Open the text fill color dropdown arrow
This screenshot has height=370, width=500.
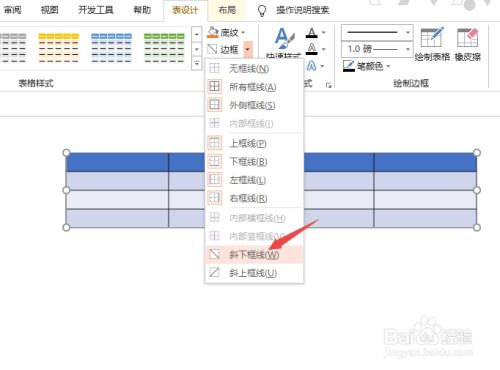click(x=323, y=33)
